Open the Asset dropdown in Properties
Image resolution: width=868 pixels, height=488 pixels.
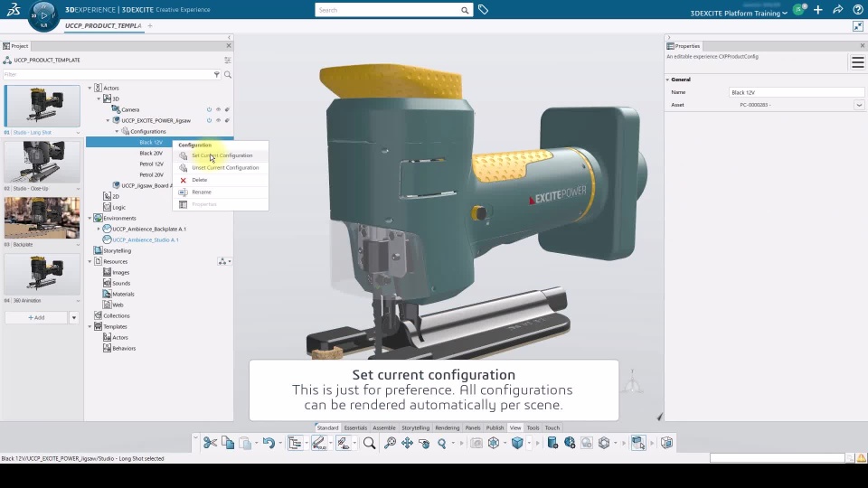(859, 105)
